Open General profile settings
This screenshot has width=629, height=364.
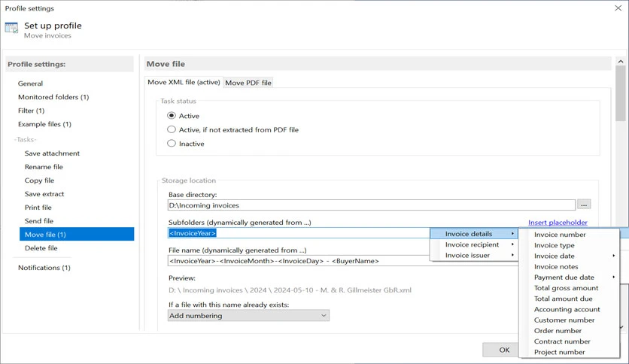click(x=31, y=83)
